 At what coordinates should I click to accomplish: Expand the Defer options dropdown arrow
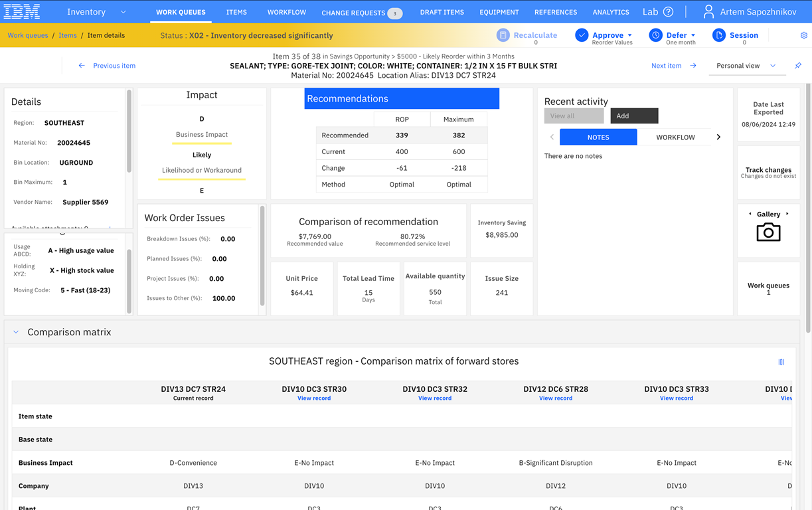pos(693,35)
